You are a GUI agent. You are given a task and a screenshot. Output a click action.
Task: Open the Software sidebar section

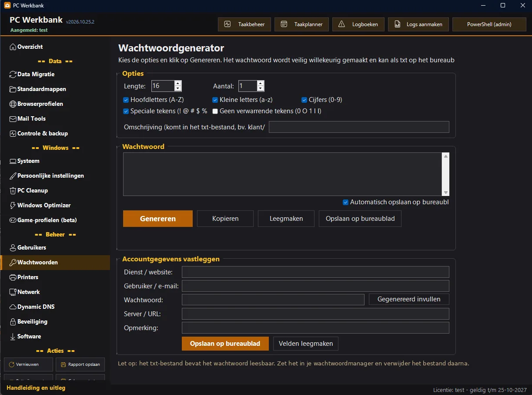55,337
